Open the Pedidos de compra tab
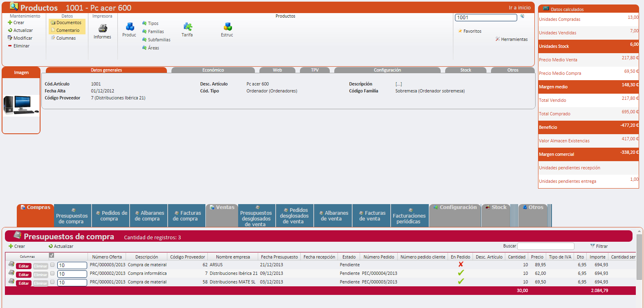 click(110, 216)
